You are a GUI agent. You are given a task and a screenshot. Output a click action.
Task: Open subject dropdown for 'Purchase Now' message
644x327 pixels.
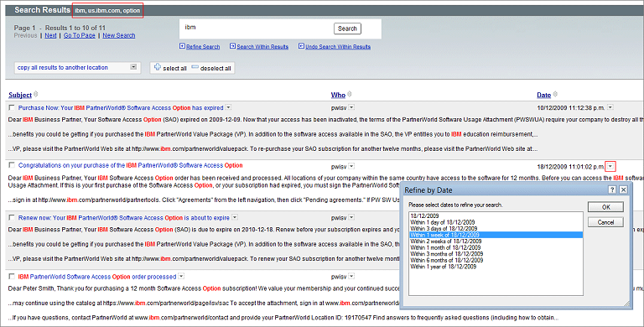228,107
